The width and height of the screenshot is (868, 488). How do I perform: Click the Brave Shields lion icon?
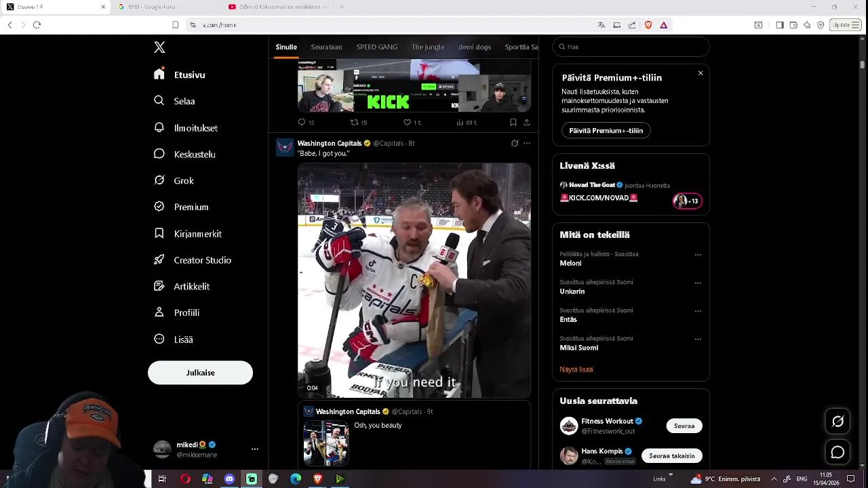648,25
